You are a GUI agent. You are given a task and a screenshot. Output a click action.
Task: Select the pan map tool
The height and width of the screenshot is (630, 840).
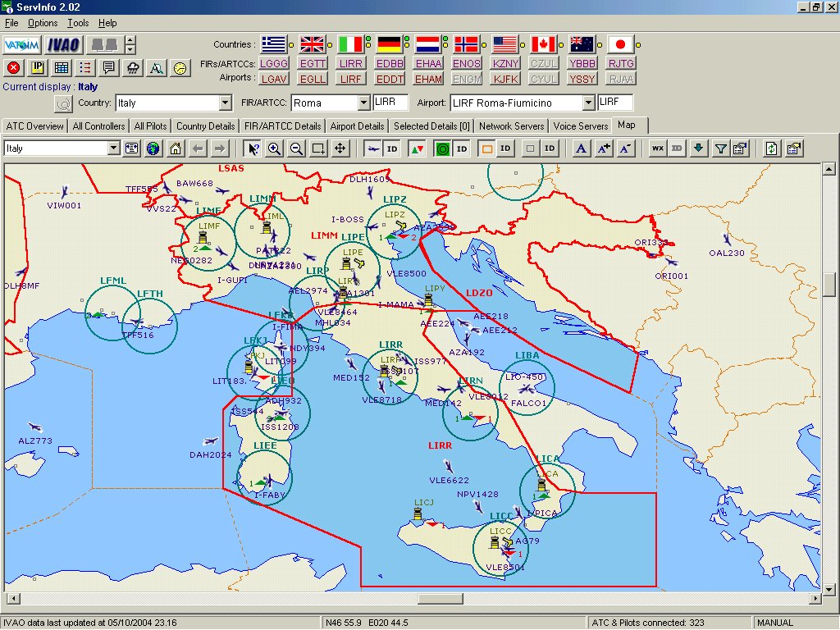(x=340, y=148)
